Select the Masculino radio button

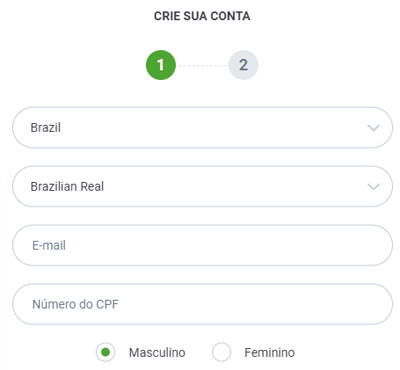106,352
